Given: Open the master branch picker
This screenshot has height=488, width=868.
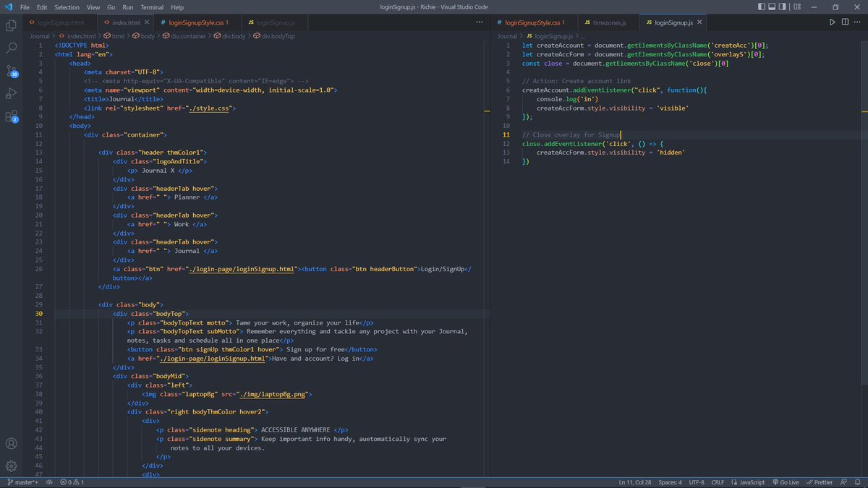Looking at the screenshot, I should (22, 482).
